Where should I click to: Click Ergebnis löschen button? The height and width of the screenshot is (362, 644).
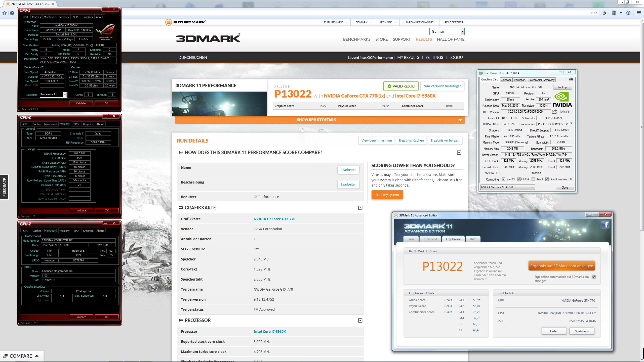point(411,141)
